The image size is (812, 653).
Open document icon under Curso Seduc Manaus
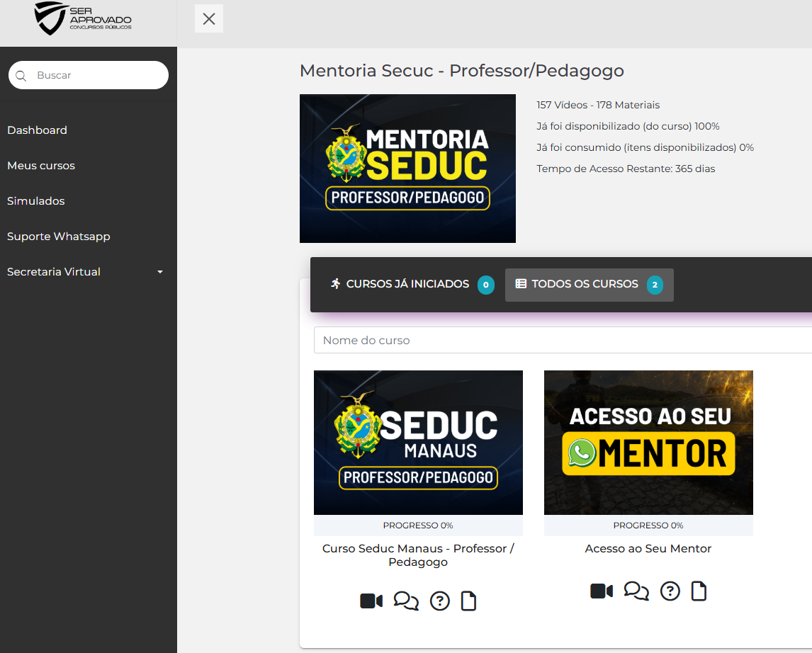468,601
